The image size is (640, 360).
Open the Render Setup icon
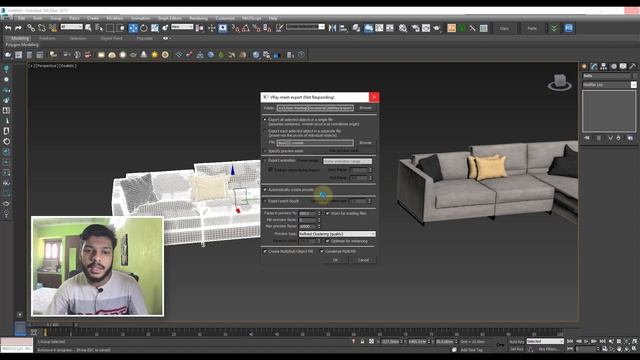pos(416,28)
